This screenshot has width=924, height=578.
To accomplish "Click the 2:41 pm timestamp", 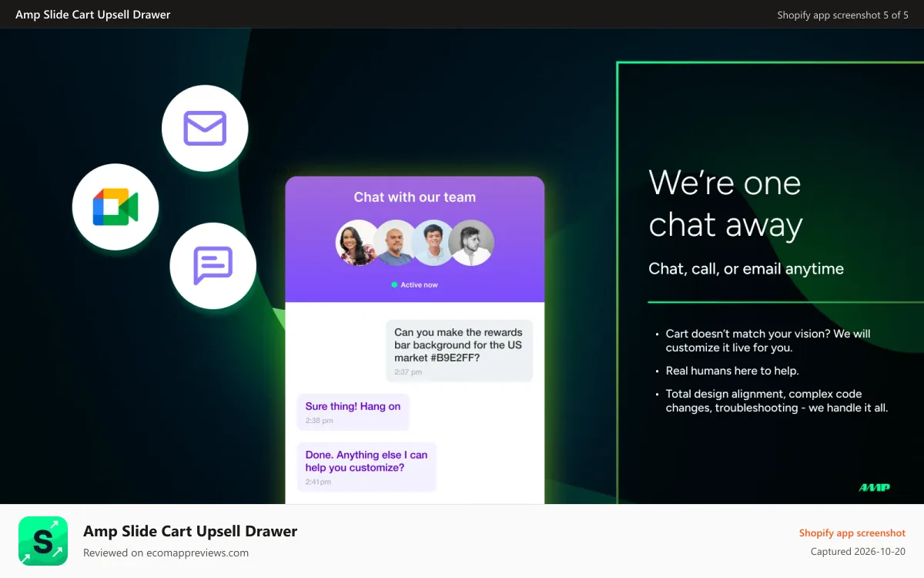I will click(318, 482).
